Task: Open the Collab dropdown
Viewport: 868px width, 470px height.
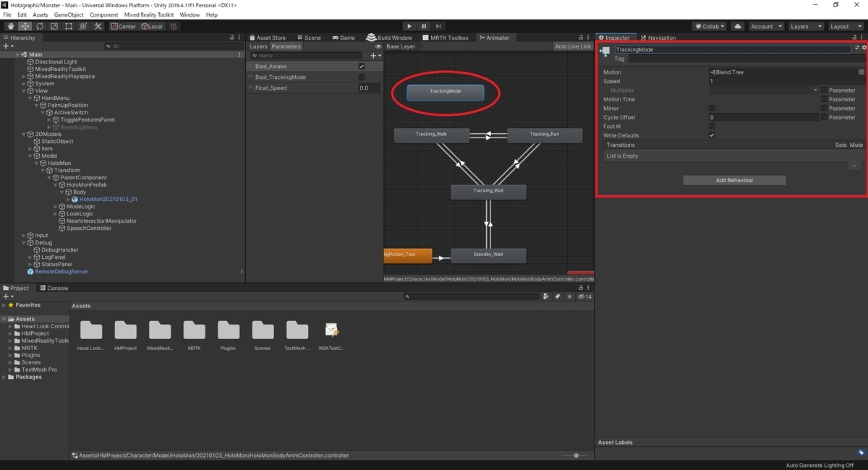Action: (x=710, y=27)
